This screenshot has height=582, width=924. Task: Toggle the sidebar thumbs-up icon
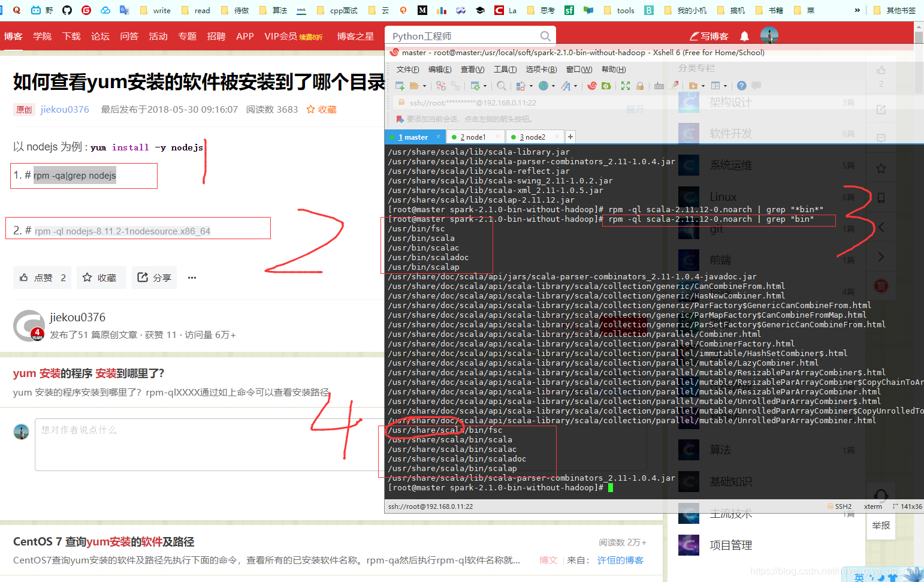881,70
